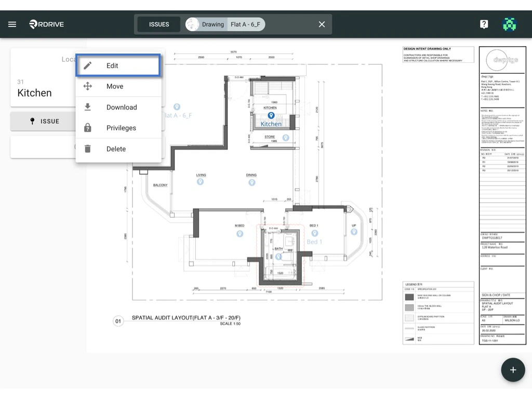Click the Kitchen label on floor plan

[271, 124]
